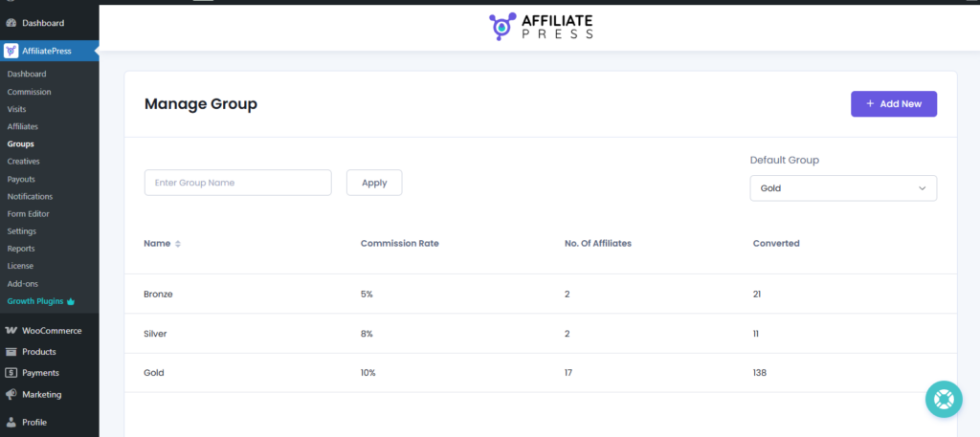
Task: Open the Creatives menu item
Action: click(24, 162)
